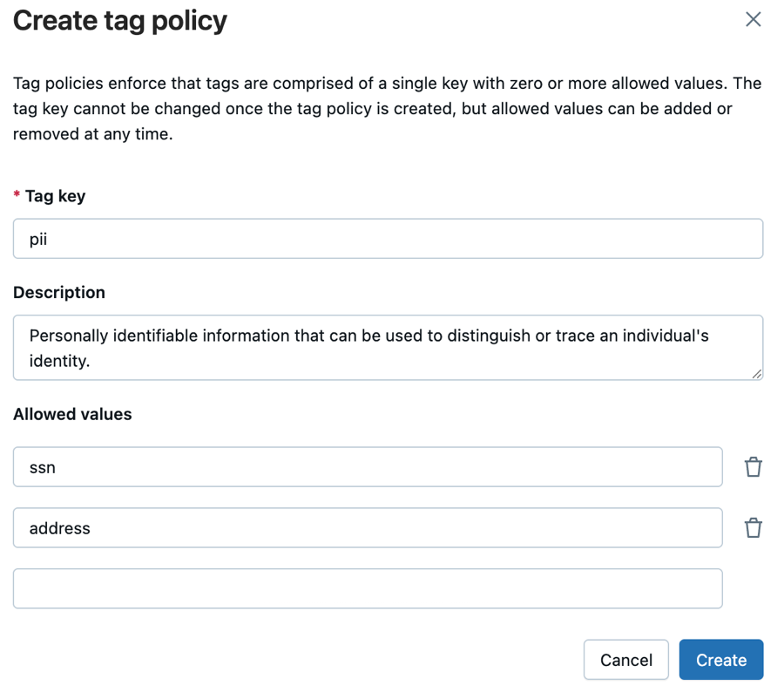Click the red required asterisk
Screen dimensions: 784x699
click(x=17, y=197)
